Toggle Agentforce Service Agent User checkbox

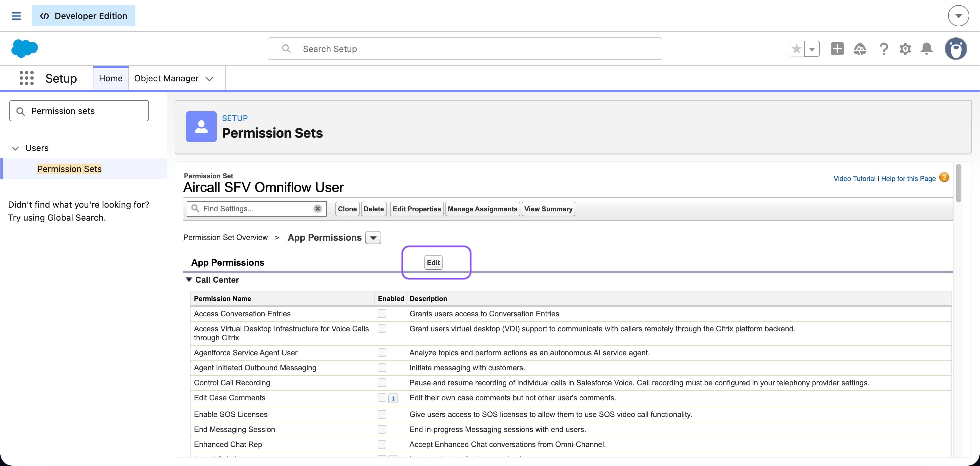(382, 353)
